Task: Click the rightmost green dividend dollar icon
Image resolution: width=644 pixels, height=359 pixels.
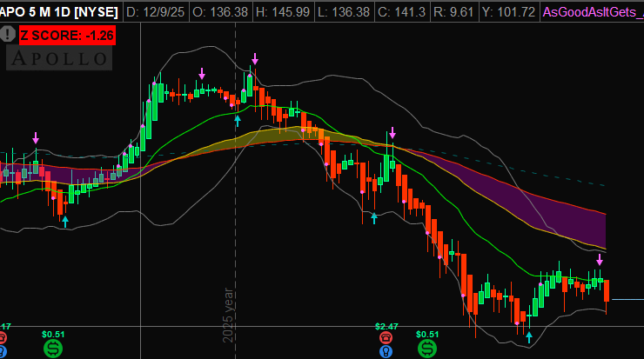Action: coord(427,349)
